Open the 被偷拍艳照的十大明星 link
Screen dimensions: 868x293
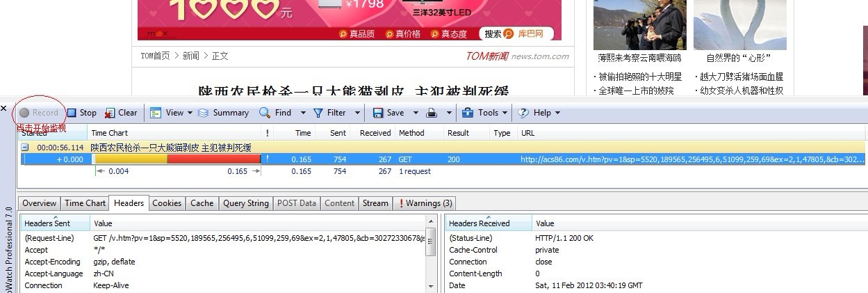640,77
